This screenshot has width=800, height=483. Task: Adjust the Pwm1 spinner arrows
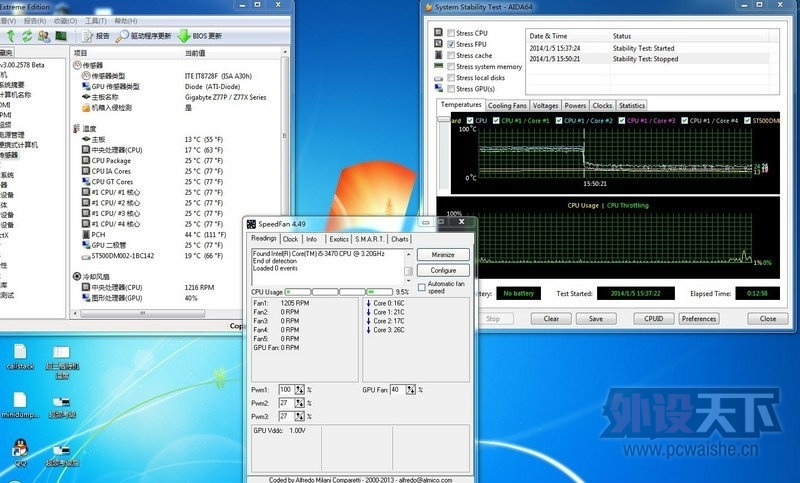pyautogui.click(x=299, y=390)
